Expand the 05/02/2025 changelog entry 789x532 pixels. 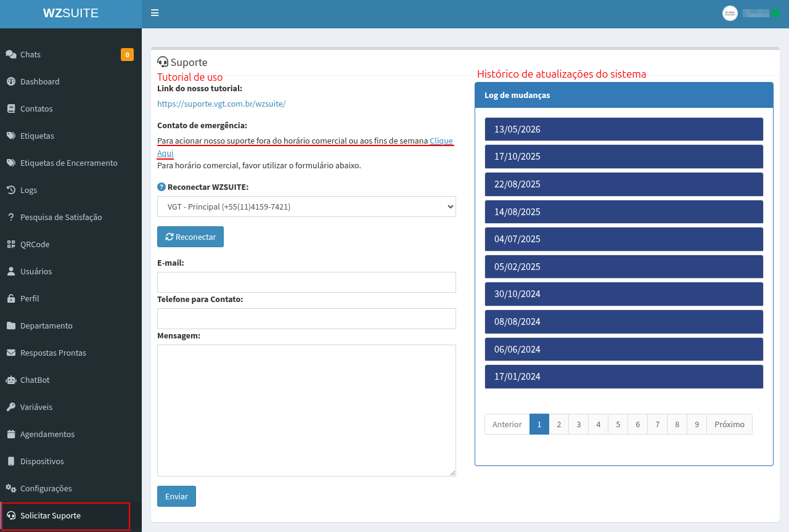pyautogui.click(x=624, y=267)
